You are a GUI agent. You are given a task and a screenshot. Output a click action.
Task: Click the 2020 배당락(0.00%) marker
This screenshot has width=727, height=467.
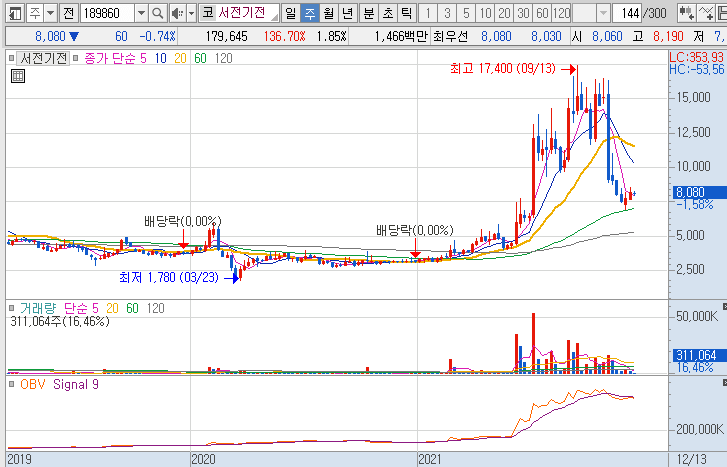coord(183,221)
